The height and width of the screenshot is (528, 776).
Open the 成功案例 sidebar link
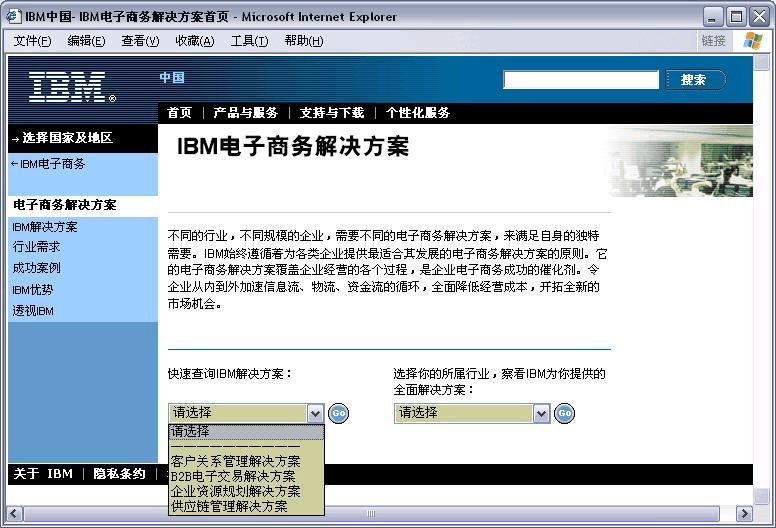point(36,268)
